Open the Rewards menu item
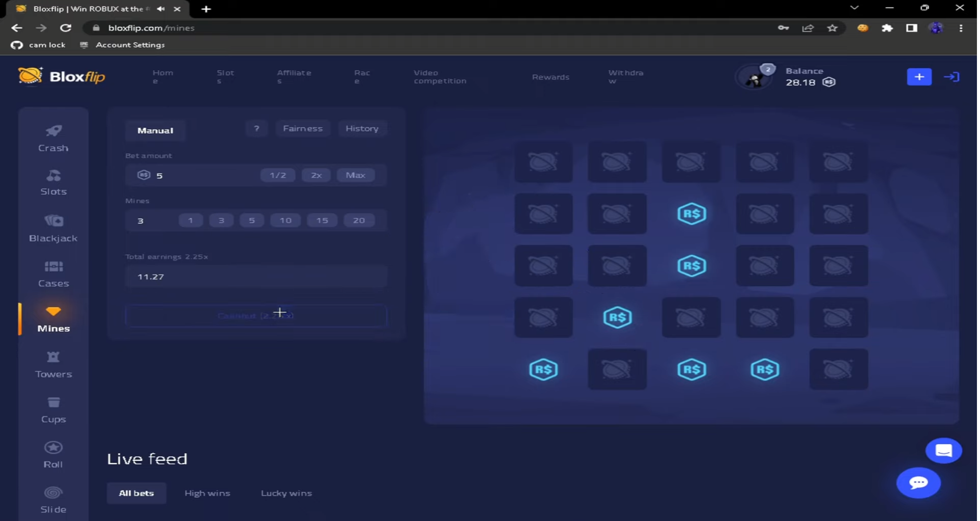This screenshot has height=521, width=980. pos(551,76)
